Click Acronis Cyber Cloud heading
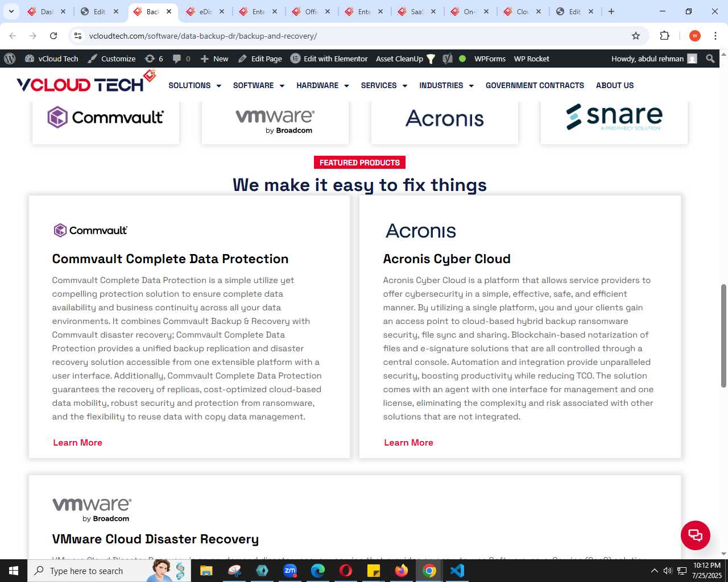This screenshot has height=582, width=728. (x=446, y=259)
